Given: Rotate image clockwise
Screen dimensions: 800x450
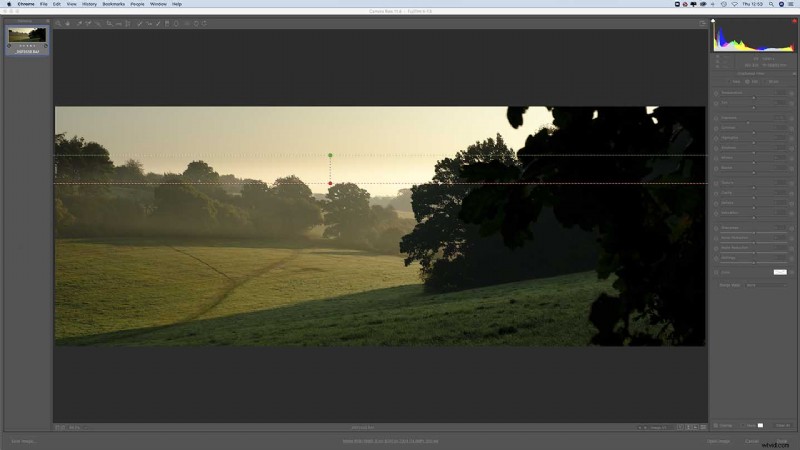Looking at the screenshot, I should click(x=204, y=23).
